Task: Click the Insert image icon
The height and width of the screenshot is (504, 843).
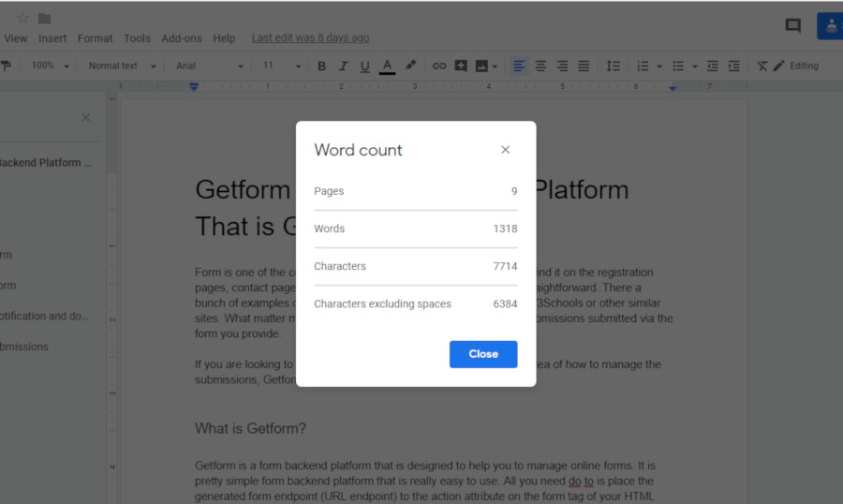Action: (481, 67)
